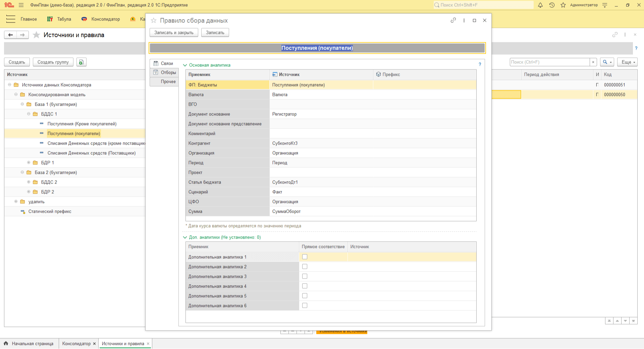Open help question mark in background form
644x349 pixels.
(636, 48)
